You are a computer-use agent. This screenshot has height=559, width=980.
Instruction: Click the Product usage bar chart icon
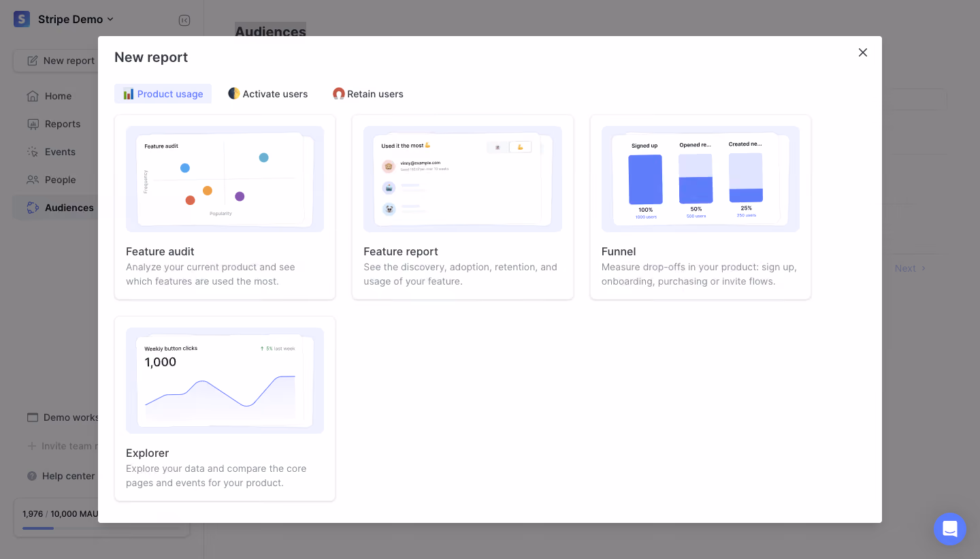(128, 94)
